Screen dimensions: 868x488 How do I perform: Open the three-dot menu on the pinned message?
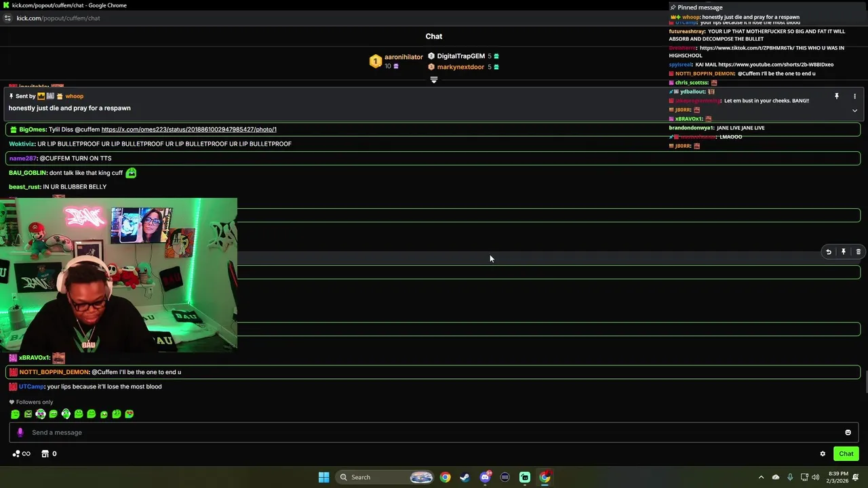(x=854, y=96)
